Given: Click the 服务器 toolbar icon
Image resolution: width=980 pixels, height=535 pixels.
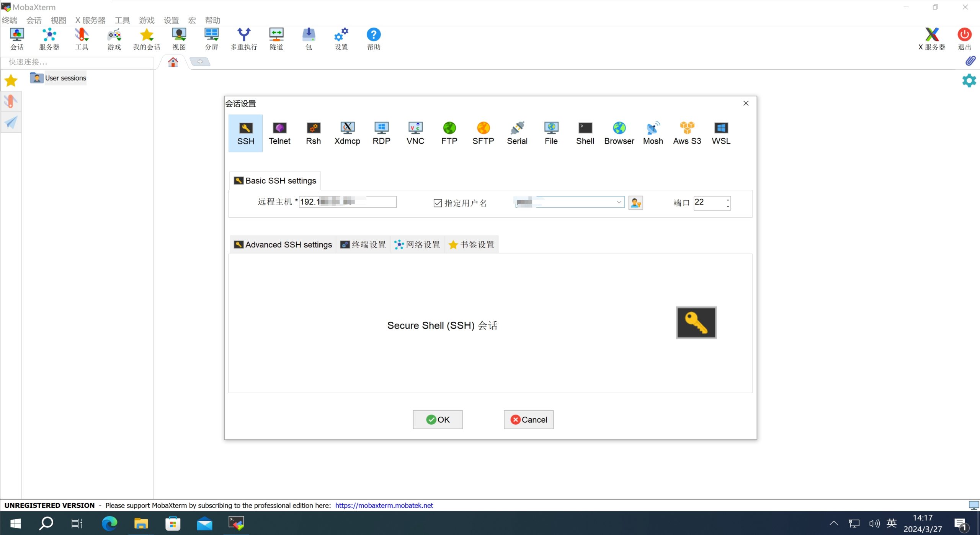Looking at the screenshot, I should 49,39.
